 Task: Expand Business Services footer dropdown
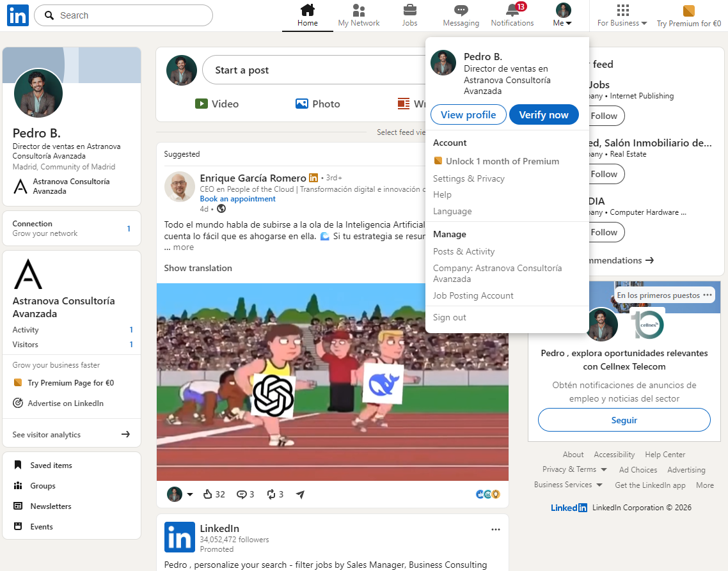coord(568,485)
